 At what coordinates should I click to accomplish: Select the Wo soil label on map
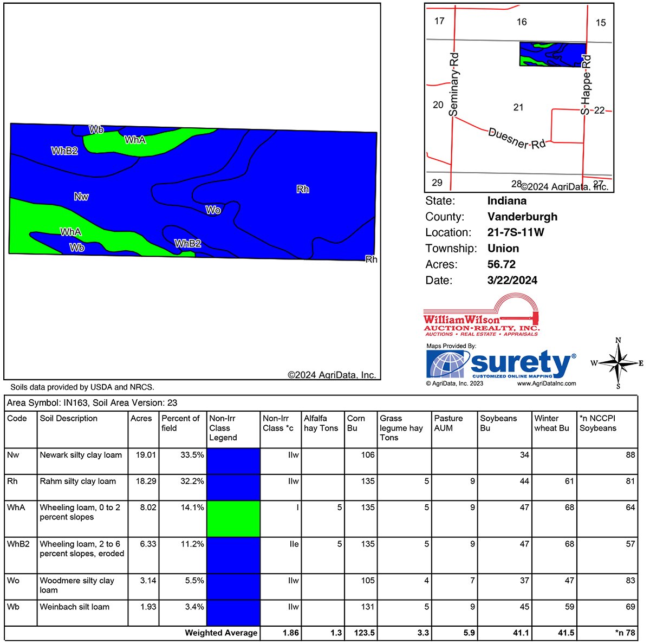[x=213, y=210]
